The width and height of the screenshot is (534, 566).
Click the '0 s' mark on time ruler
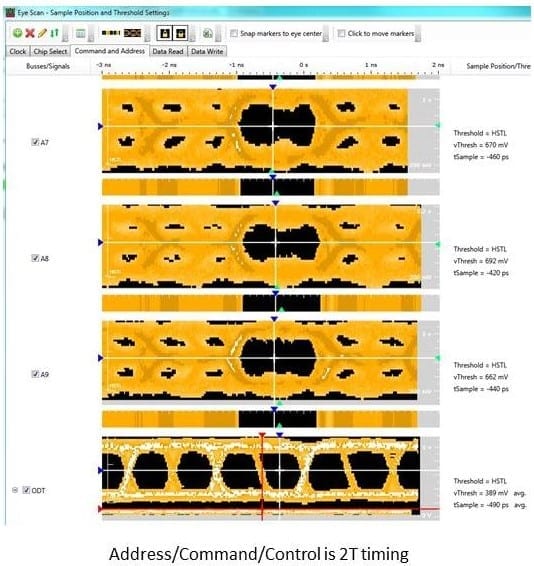point(304,65)
